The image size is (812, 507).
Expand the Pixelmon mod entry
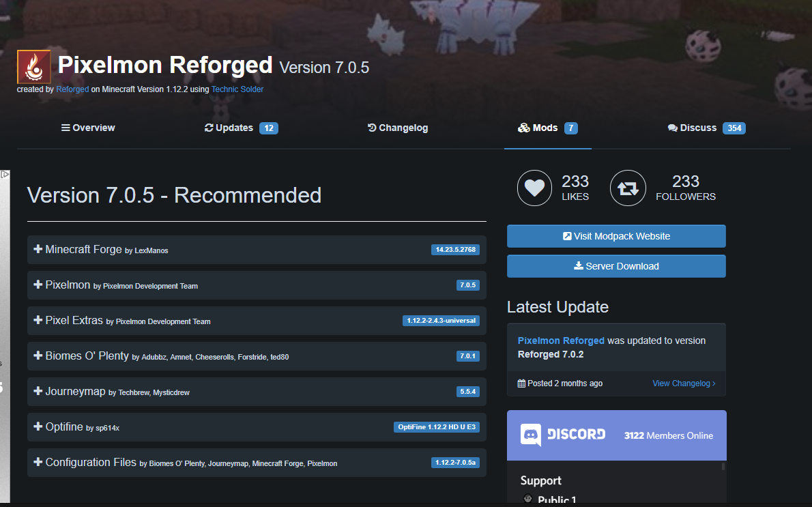pos(257,285)
